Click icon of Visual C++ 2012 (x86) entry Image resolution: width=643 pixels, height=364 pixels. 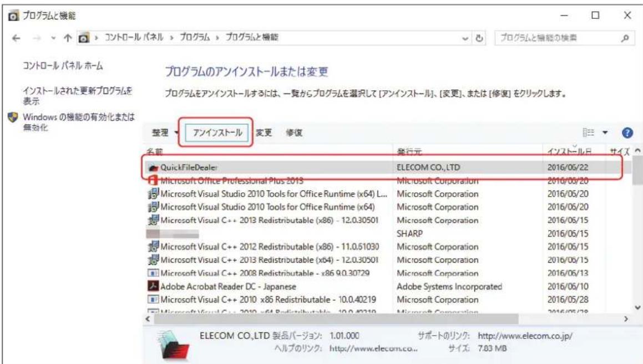[153, 247]
